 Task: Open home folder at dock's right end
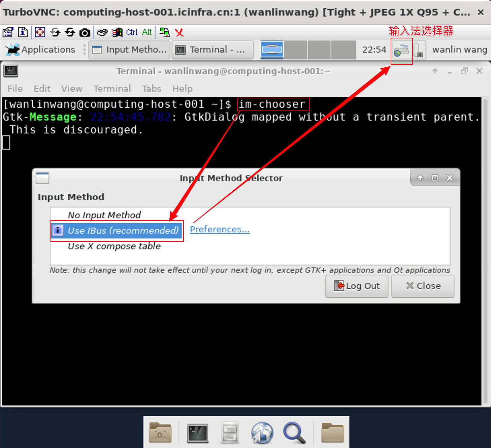coord(332,433)
